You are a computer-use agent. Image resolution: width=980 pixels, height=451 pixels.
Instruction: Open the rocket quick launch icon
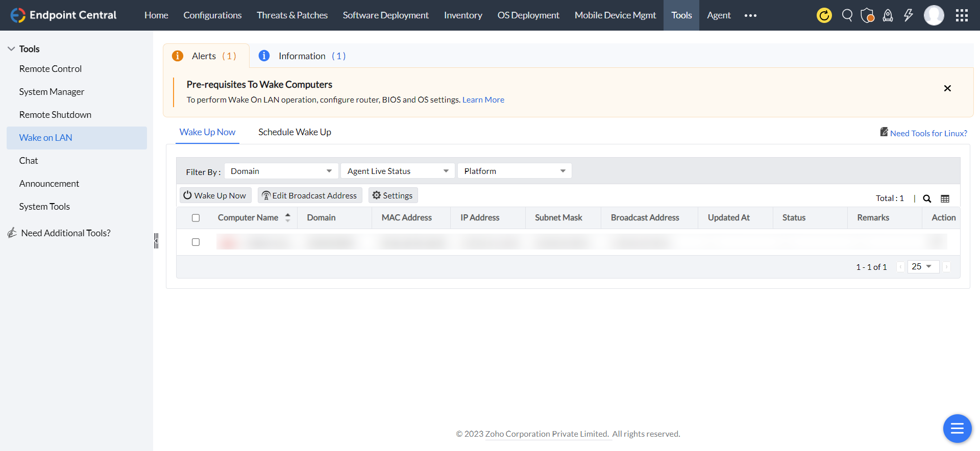pos(888,15)
